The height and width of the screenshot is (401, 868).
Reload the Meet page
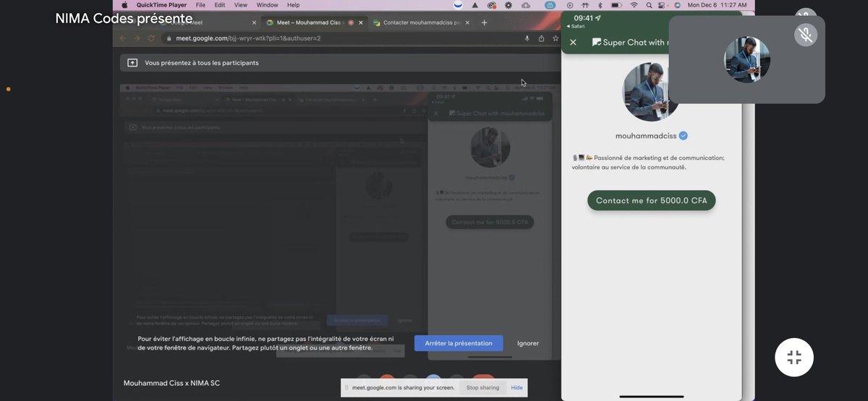(x=151, y=38)
